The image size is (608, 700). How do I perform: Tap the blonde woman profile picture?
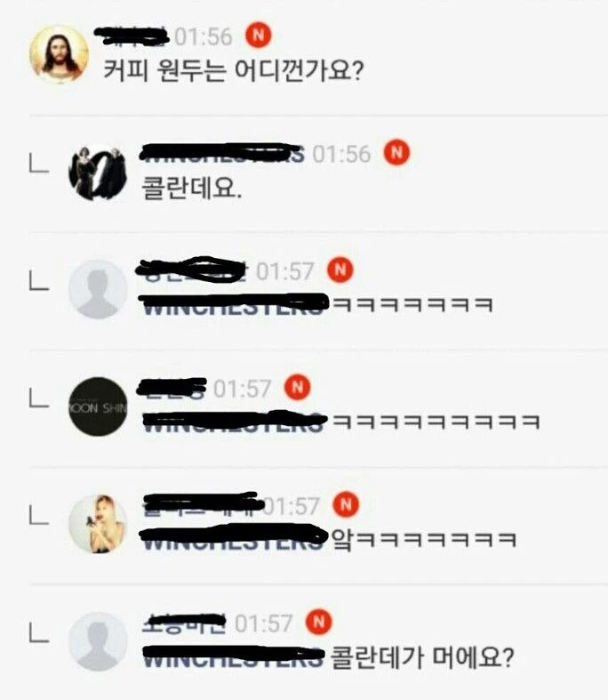point(98,524)
